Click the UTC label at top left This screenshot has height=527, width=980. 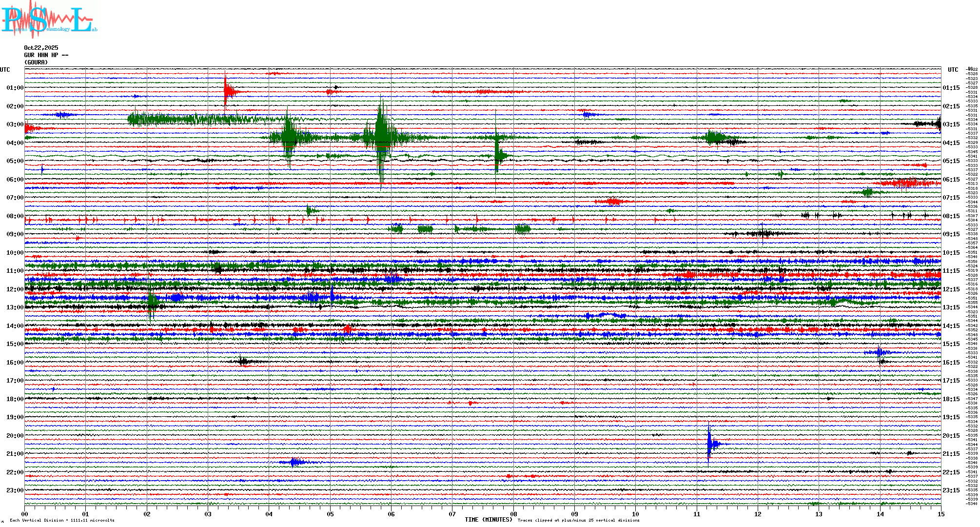[5, 70]
